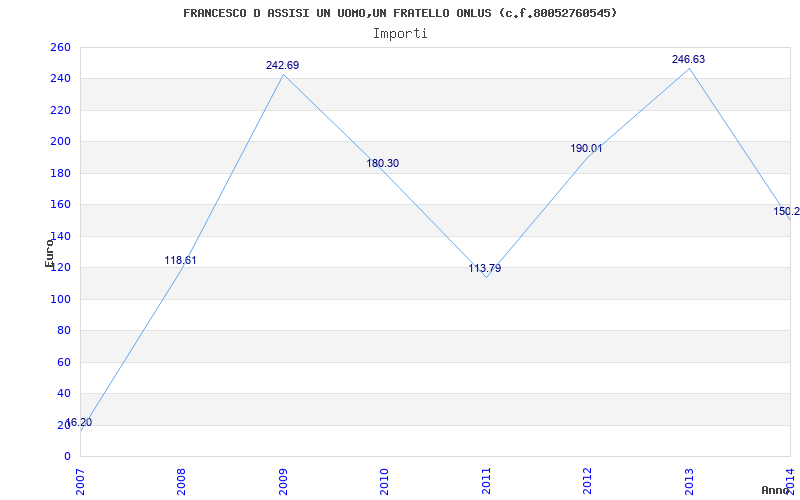
Task: Click the 0 value on Euro axis
Action: pyautogui.click(x=67, y=456)
